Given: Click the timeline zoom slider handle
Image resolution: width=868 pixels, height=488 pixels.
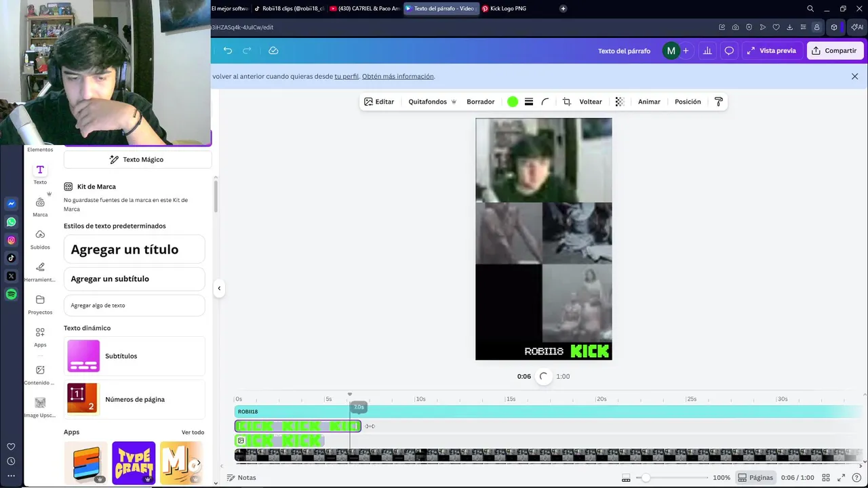Looking at the screenshot, I should point(646,478).
